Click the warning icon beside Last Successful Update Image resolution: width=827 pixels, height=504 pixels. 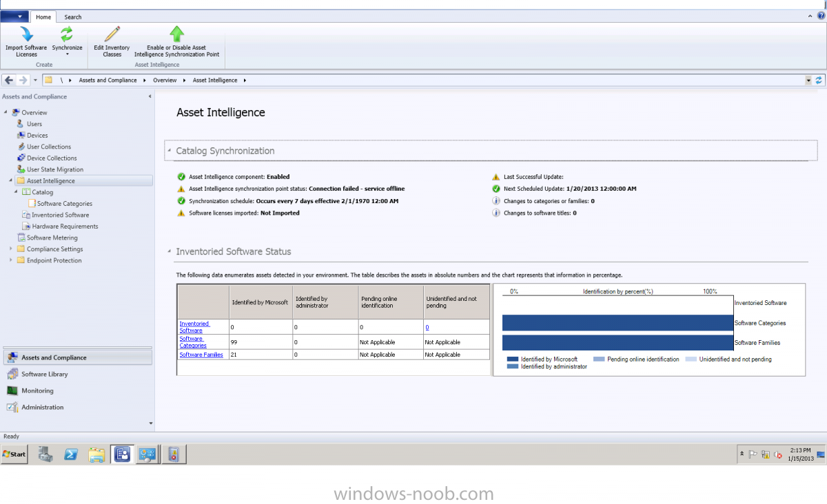pos(496,177)
